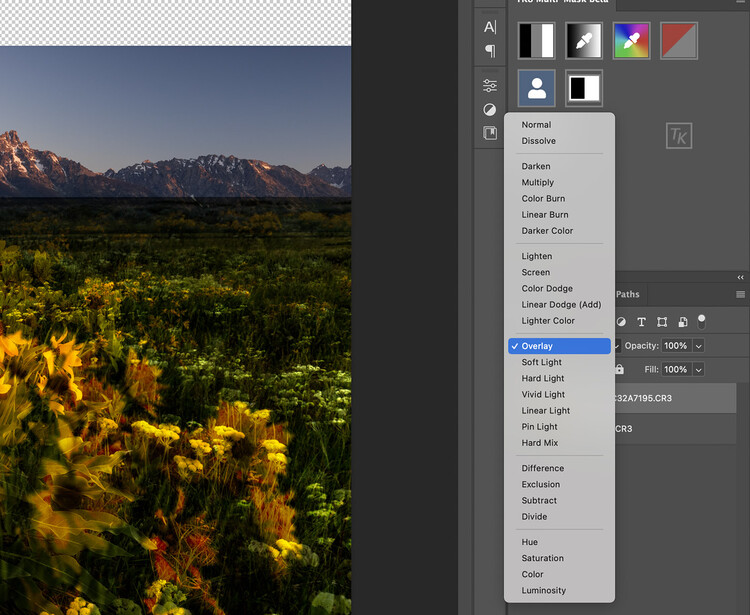The width and height of the screenshot is (750, 615).
Task: Click the TK logo button
Action: pyautogui.click(x=679, y=136)
